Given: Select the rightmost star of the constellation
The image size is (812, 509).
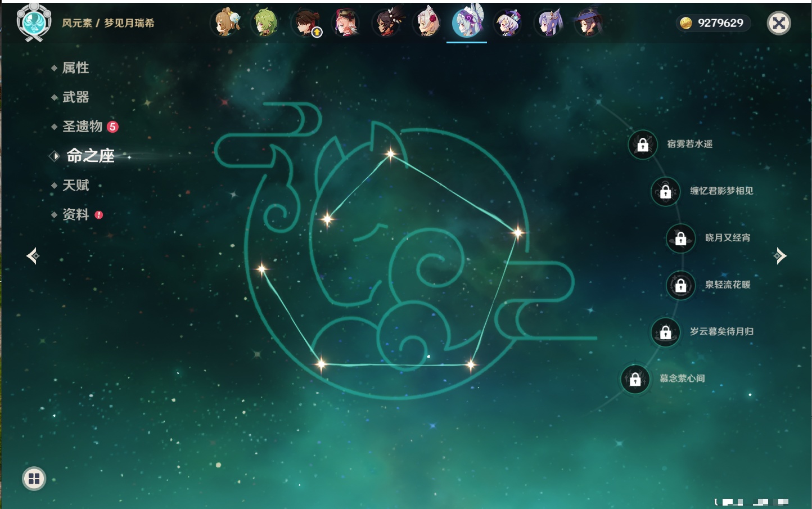Looking at the screenshot, I should (x=517, y=232).
